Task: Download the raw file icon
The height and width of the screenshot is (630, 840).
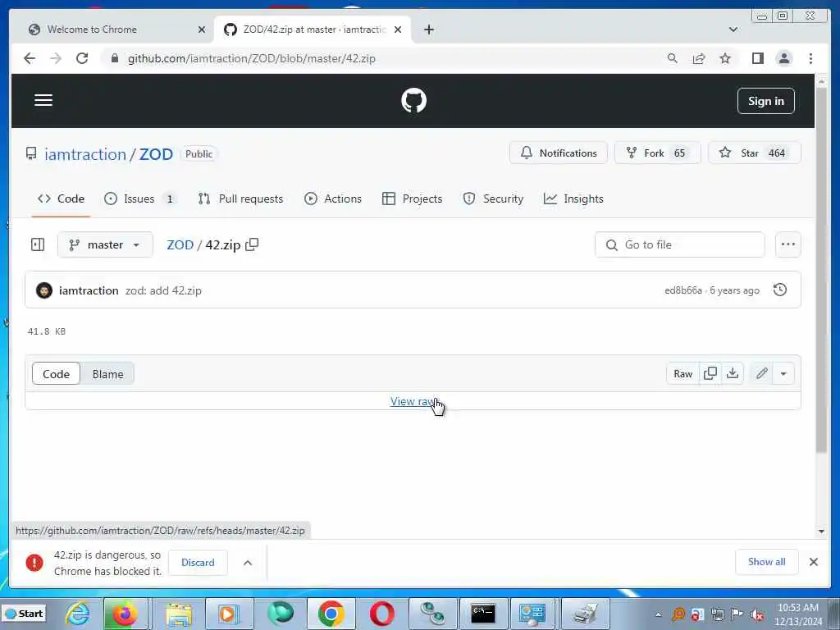Action: click(733, 373)
